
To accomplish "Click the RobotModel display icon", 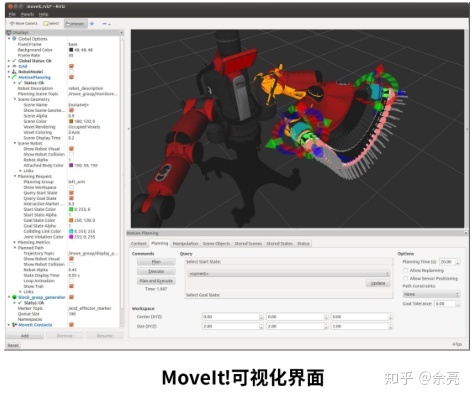I will 14,72.
